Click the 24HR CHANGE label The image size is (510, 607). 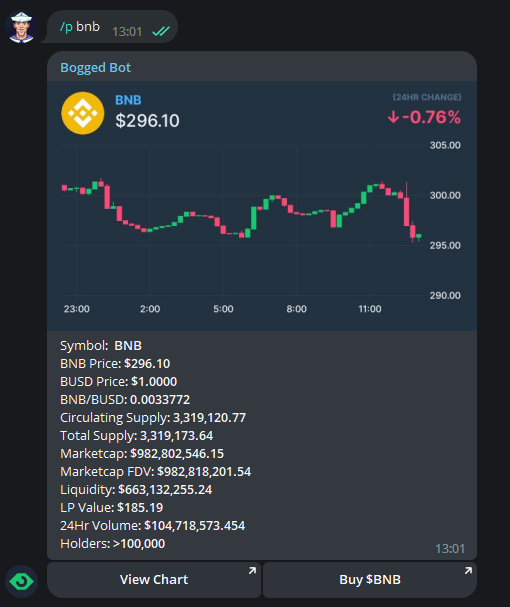point(427,97)
